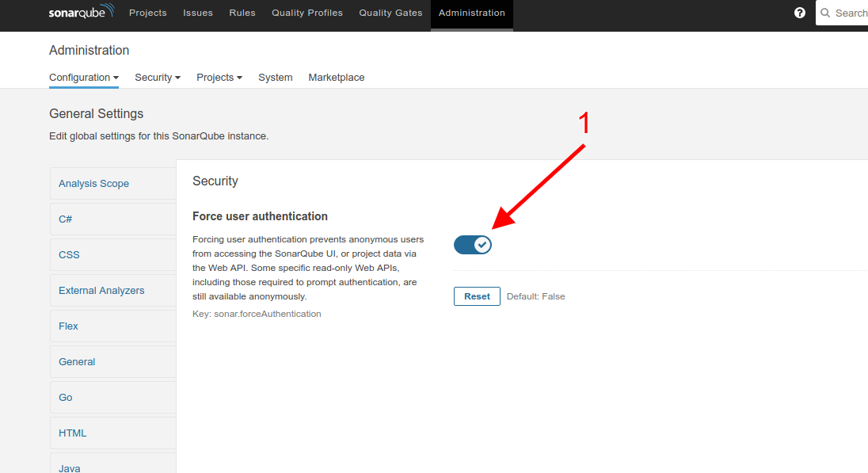Open Rules in top navigation

coord(242,13)
